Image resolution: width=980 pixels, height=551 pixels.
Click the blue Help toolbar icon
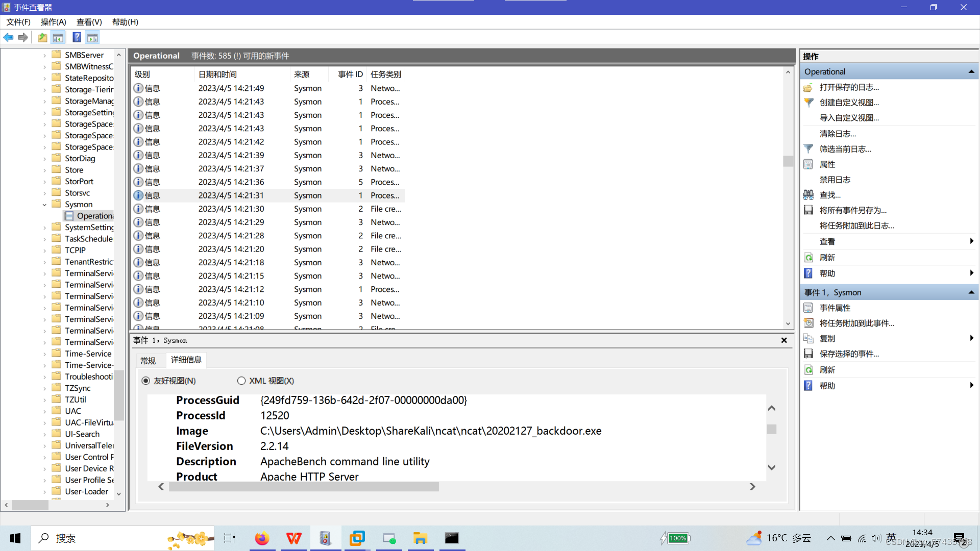coord(77,37)
